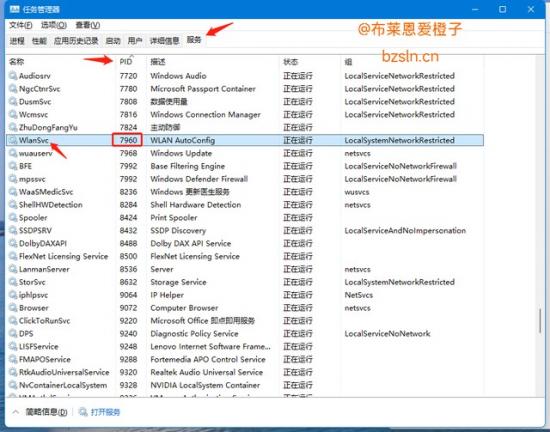Image resolution: width=550 pixels, height=432 pixels.
Task: Select the WLAN AutoConfig description
Action: [182, 140]
